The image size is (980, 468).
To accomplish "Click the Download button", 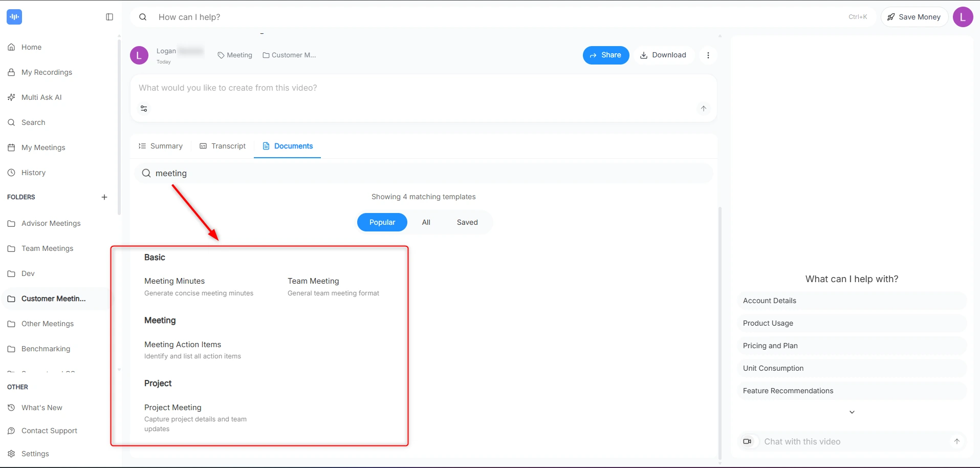I will [664, 55].
